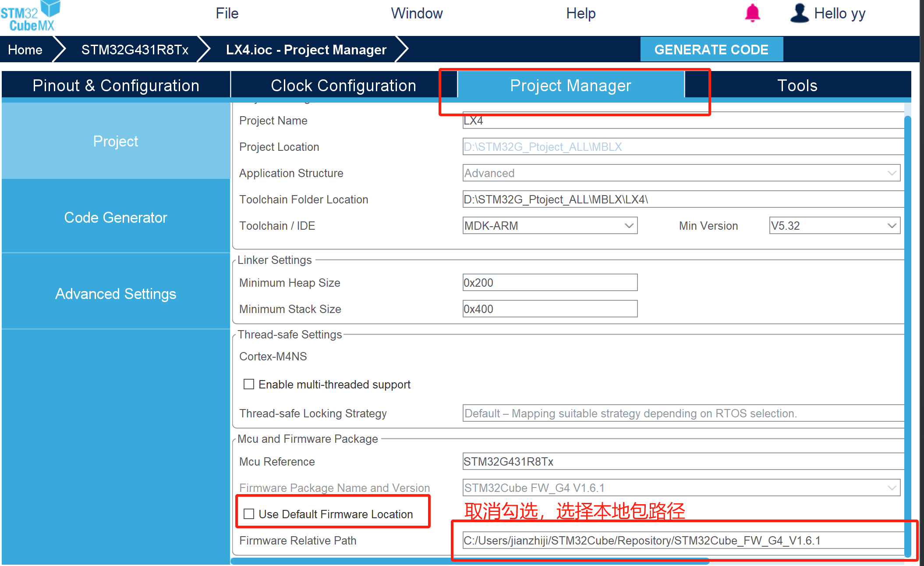Switch to Pinout & Configuration tab

pyautogui.click(x=116, y=85)
